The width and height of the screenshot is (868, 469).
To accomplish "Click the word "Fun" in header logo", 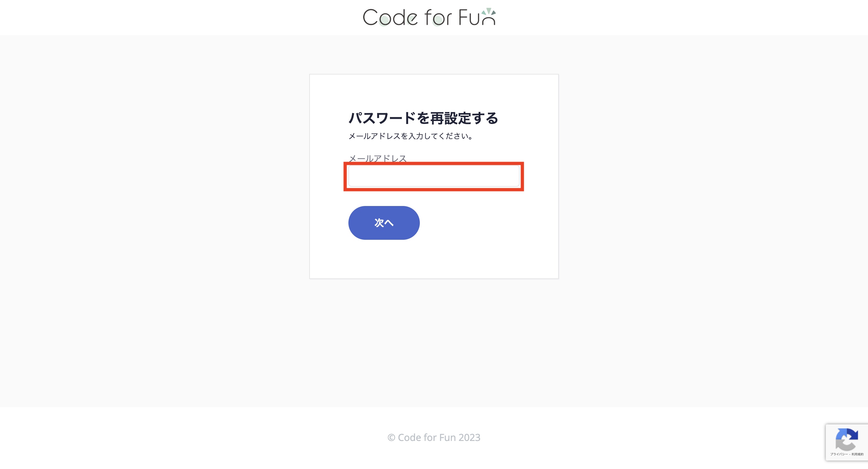I will point(477,17).
